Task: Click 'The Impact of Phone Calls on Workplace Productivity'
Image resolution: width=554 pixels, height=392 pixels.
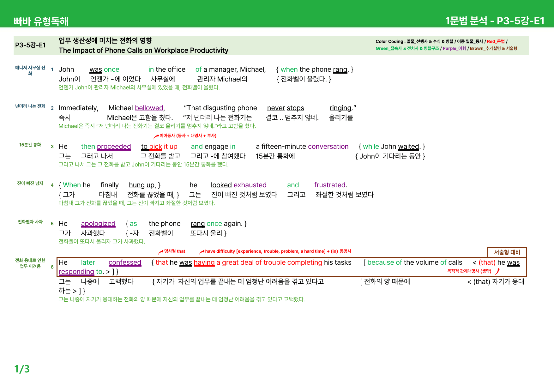Action: [143, 51]
